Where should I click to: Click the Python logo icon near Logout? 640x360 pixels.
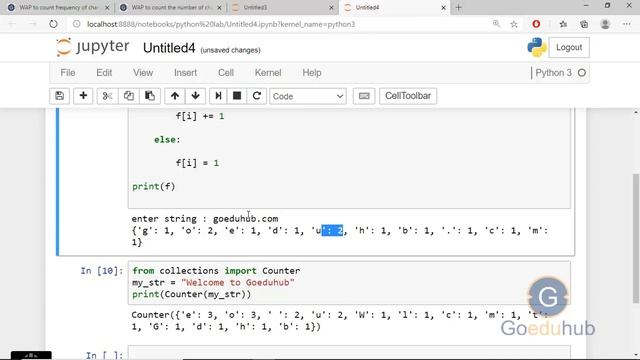pos(537,47)
